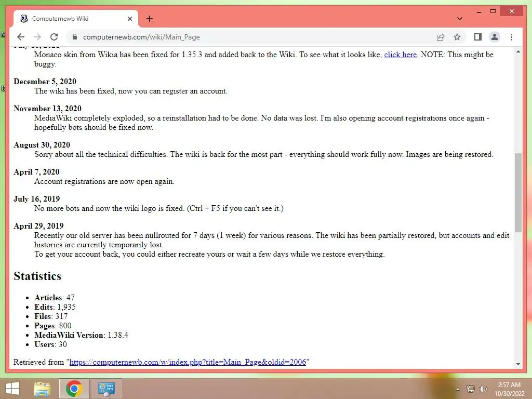The image size is (532, 399).
Task: Open the Control Panel taskbar app
Action: coord(106,389)
